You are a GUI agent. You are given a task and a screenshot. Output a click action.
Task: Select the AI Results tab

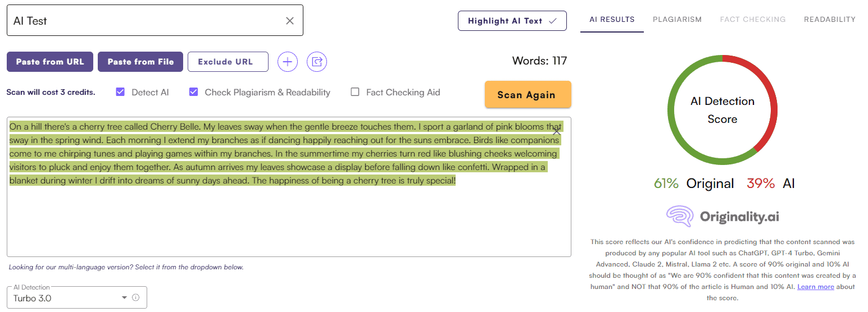tap(612, 19)
